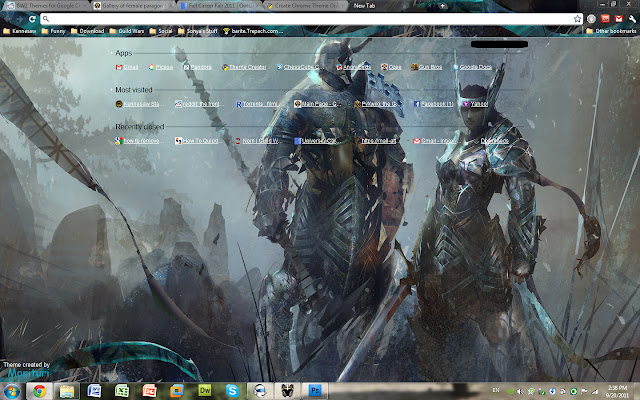Image resolution: width=640 pixels, height=400 pixels.
Task: Collapse the Recently closed section
Action: tap(139, 127)
